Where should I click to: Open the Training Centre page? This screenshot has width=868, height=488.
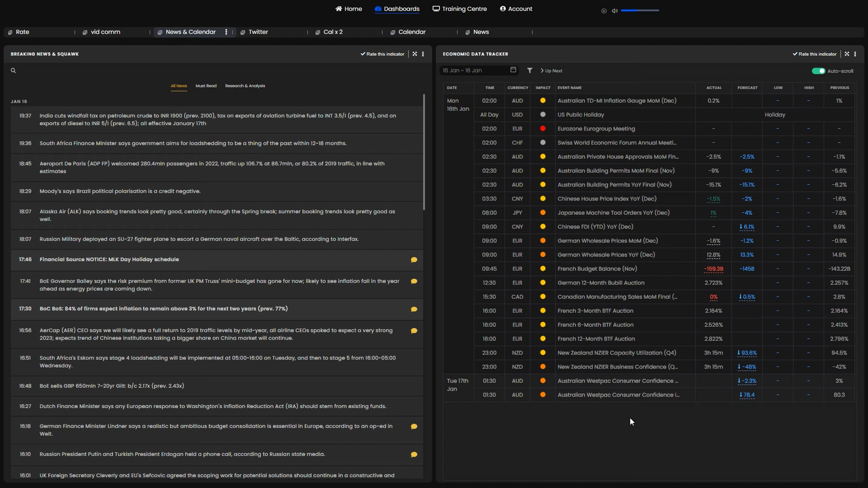coord(460,9)
